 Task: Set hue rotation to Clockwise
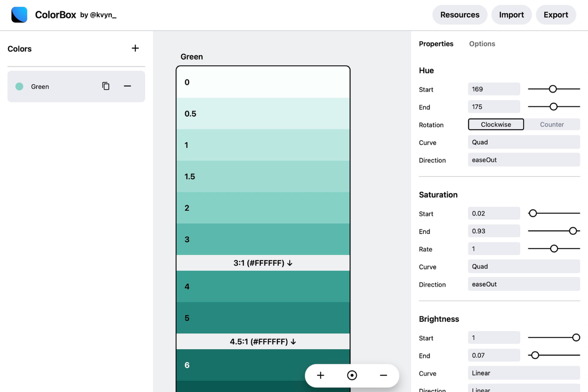(496, 124)
